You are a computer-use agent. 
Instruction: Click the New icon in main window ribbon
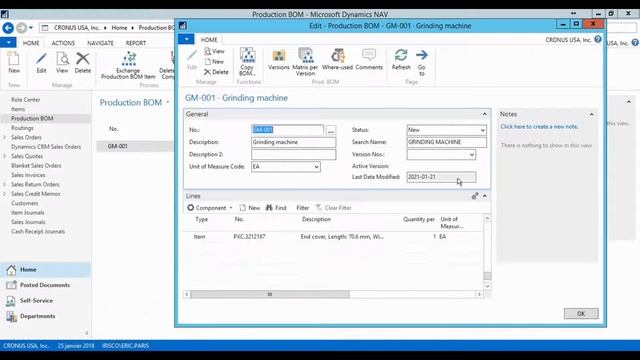pos(13,59)
